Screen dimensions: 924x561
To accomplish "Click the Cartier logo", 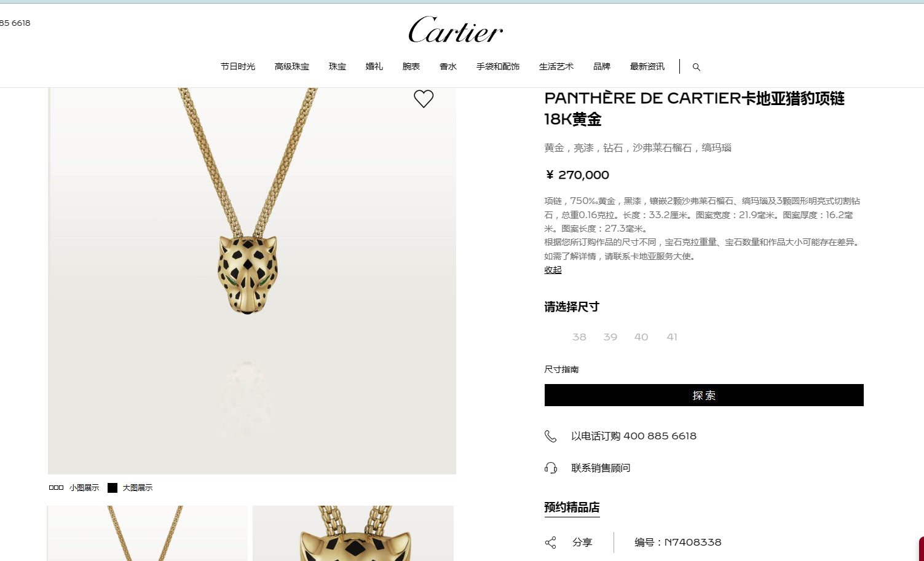I will coord(456,30).
